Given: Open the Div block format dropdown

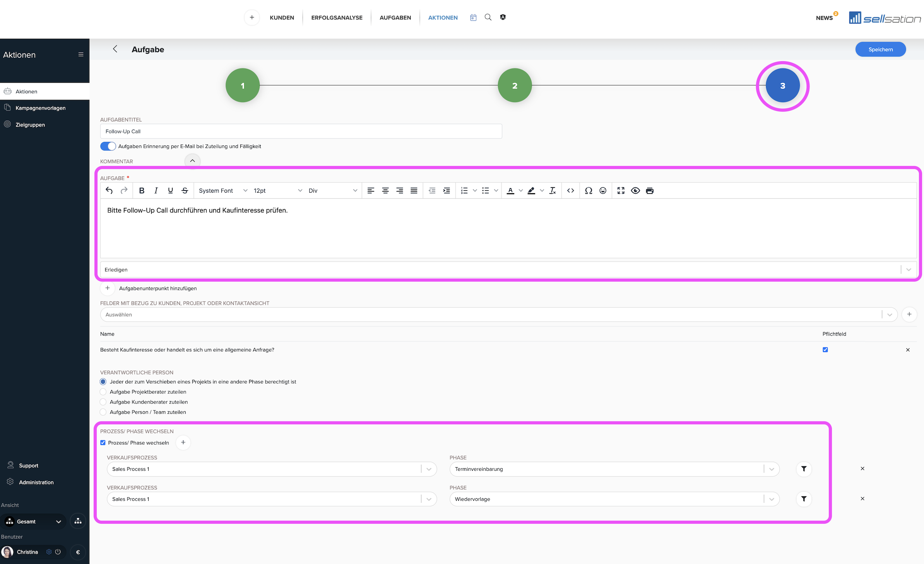Looking at the screenshot, I should pyautogui.click(x=333, y=191).
